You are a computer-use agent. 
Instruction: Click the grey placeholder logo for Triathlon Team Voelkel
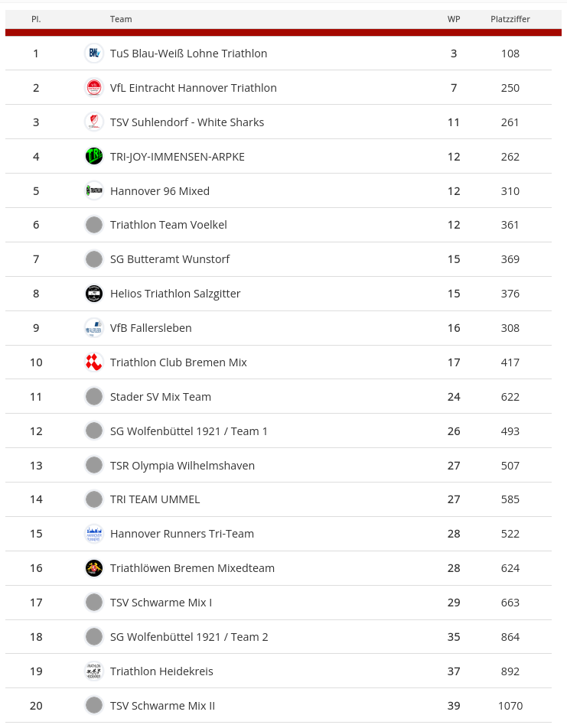point(94,225)
